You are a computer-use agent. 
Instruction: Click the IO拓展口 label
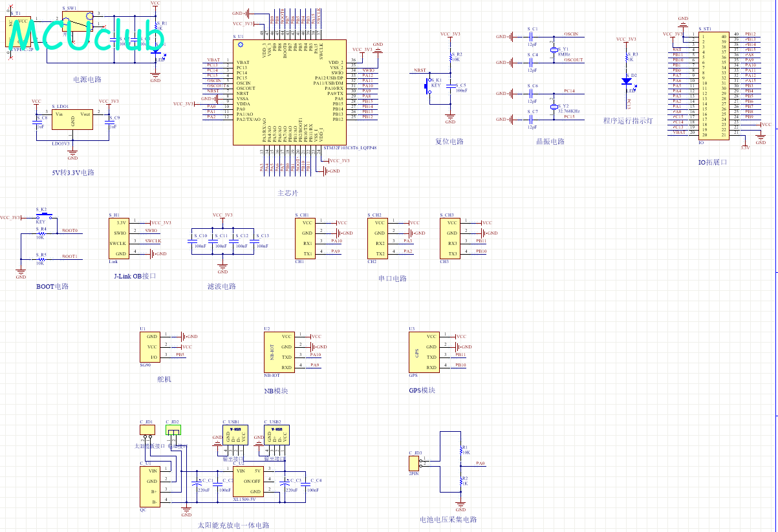pyautogui.click(x=712, y=162)
